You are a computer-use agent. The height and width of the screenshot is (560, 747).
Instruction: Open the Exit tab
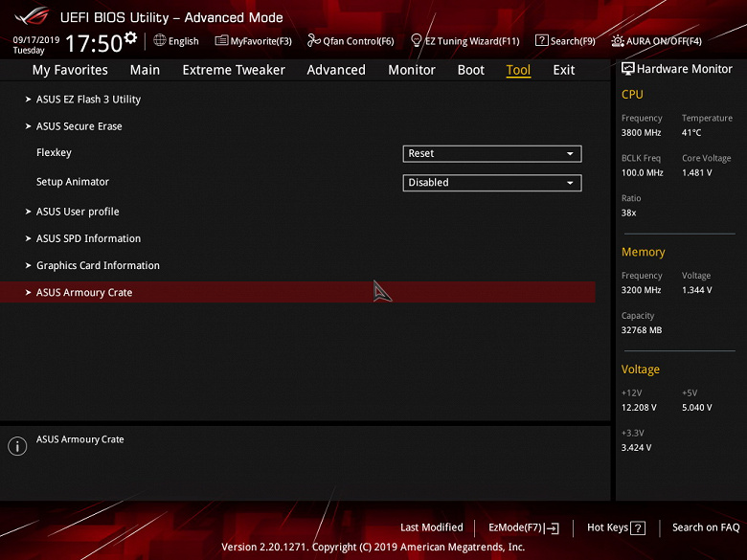(x=564, y=70)
